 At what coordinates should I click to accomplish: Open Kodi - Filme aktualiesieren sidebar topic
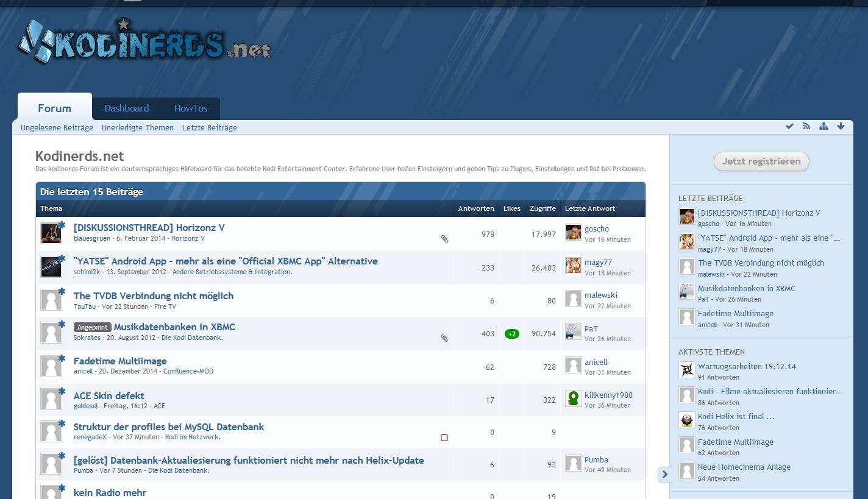pyautogui.click(x=770, y=392)
